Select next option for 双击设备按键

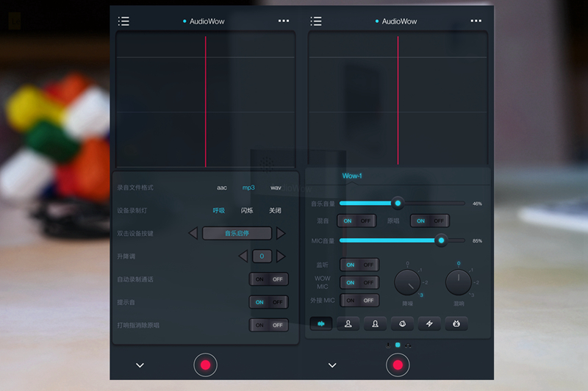281,233
